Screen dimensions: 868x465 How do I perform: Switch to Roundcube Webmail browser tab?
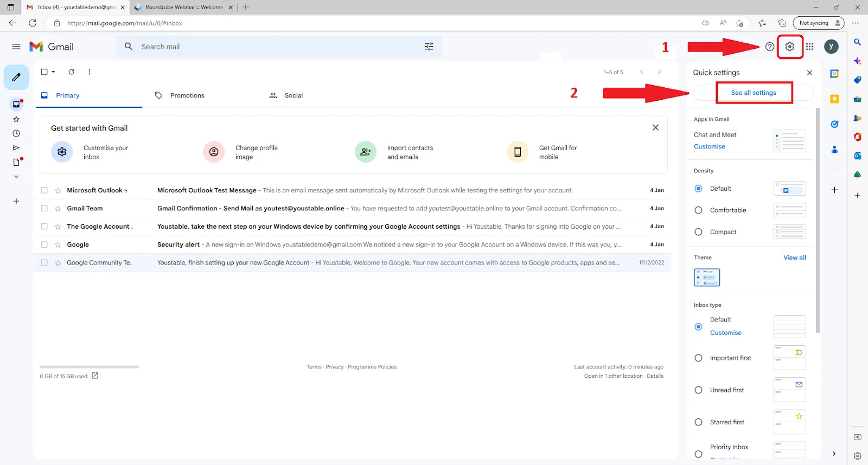[x=183, y=7]
